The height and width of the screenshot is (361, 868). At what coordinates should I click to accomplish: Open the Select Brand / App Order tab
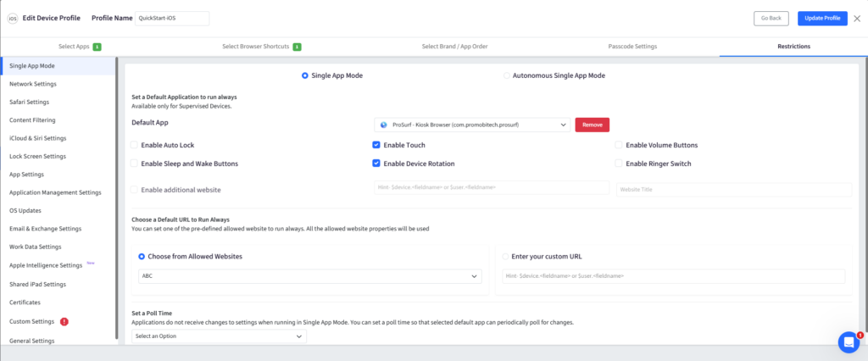454,47
